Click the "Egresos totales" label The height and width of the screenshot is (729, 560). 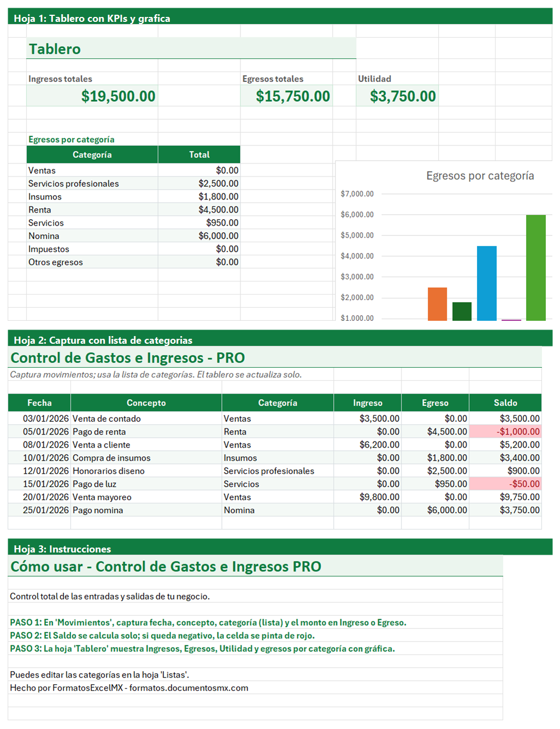point(273,79)
